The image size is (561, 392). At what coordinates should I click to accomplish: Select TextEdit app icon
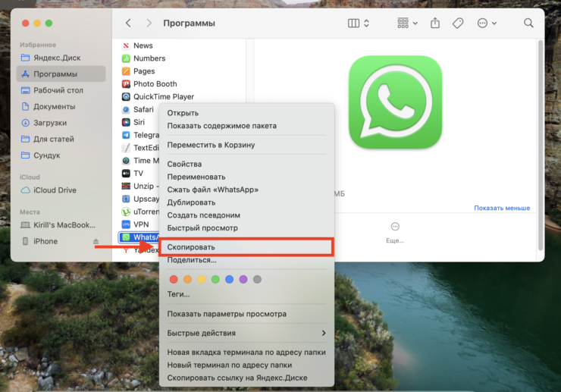tap(126, 148)
